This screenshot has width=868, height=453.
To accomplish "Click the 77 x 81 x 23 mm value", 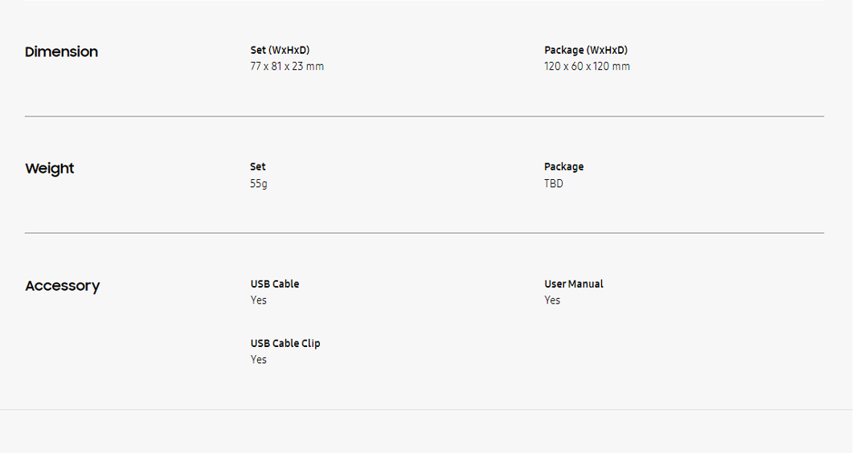I will (x=287, y=67).
